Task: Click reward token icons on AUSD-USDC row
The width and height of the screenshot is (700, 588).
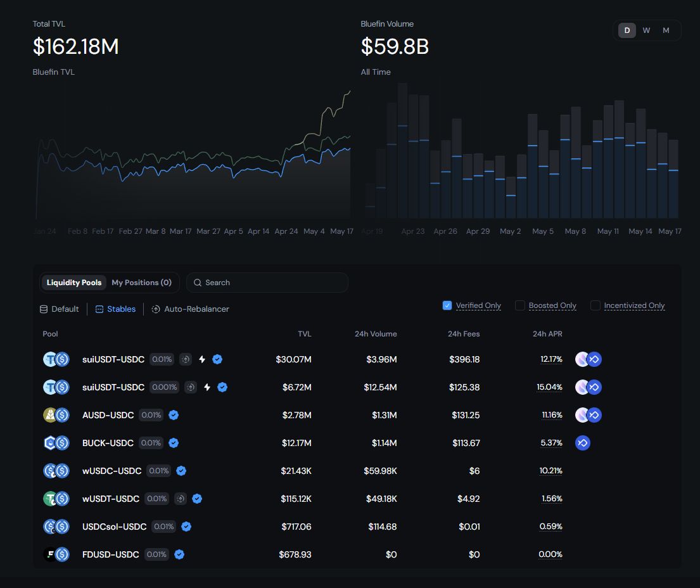Action: coord(588,415)
